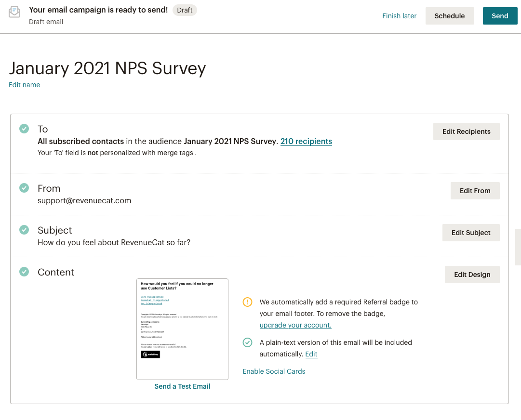Open the email content preview thumbnail

[182, 329]
